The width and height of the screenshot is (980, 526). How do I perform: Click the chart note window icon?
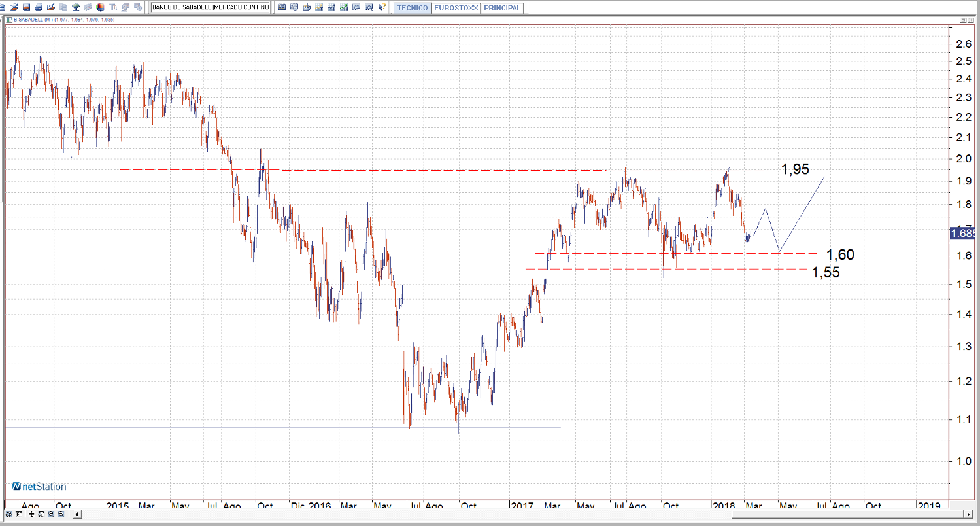coord(356,7)
